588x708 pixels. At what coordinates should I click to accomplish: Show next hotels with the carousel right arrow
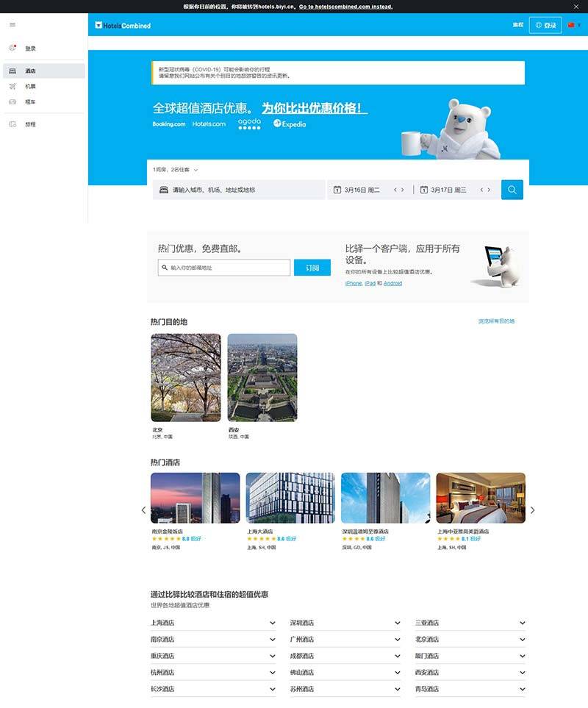click(532, 510)
